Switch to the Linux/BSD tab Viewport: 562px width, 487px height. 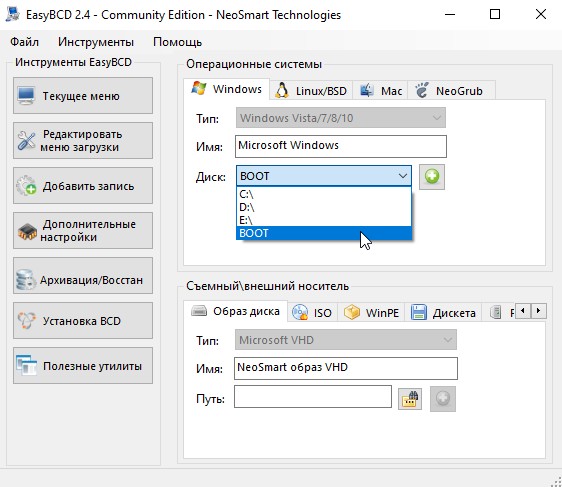tap(311, 91)
